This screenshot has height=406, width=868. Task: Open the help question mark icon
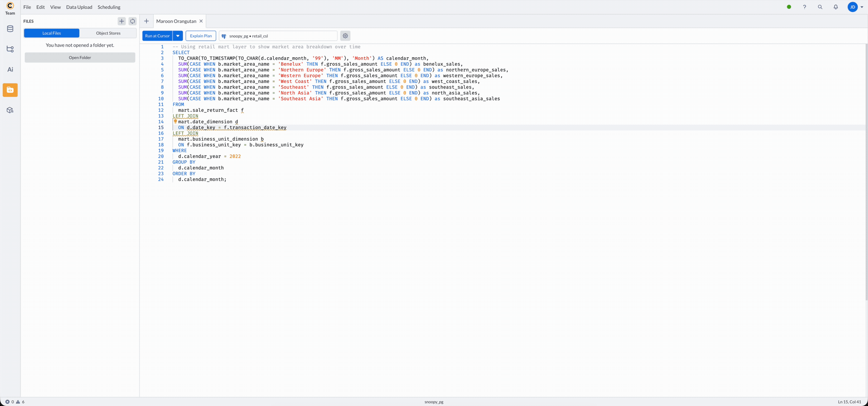click(x=804, y=7)
